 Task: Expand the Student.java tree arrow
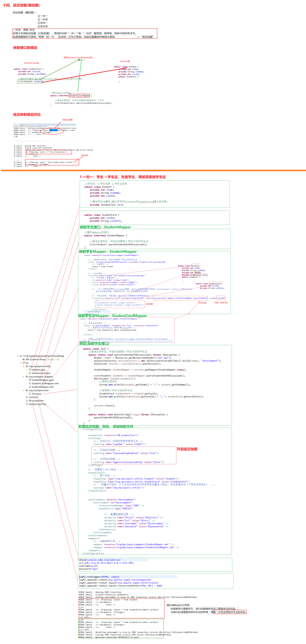pyautogui.click(x=27, y=370)
